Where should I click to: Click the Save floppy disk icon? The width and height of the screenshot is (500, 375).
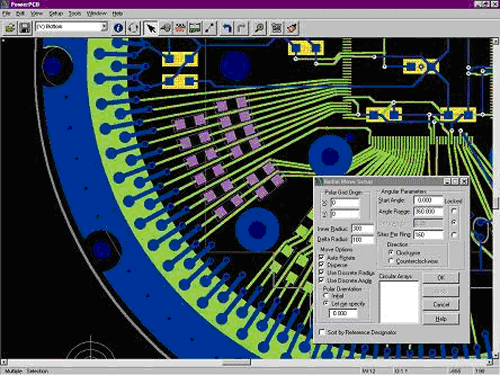click(x=25, y=28)
